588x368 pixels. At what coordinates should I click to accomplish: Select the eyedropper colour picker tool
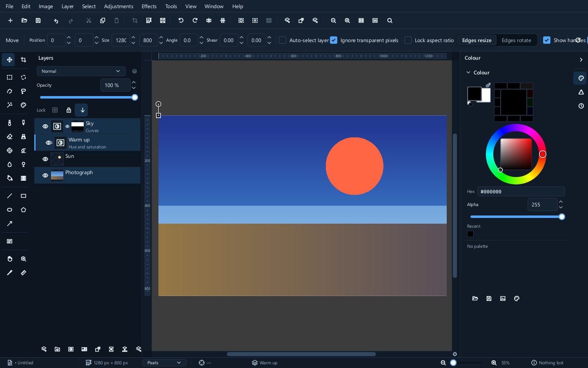point(9,273)
